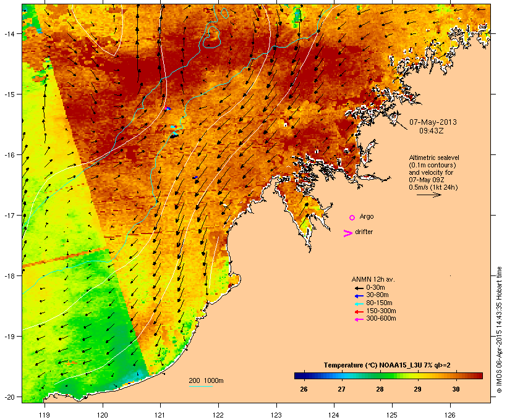The image size is (507, 420).
Task: Click the IMOS copyright timestamp text
Action: (x=499, y=330)
